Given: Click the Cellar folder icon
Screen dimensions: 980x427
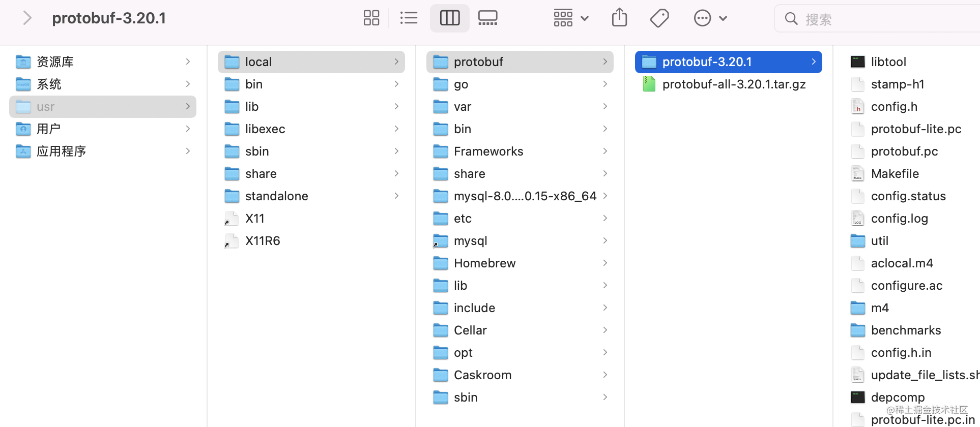Looking at the screenshot, I should pyautogui.click(x=441, y=330).
